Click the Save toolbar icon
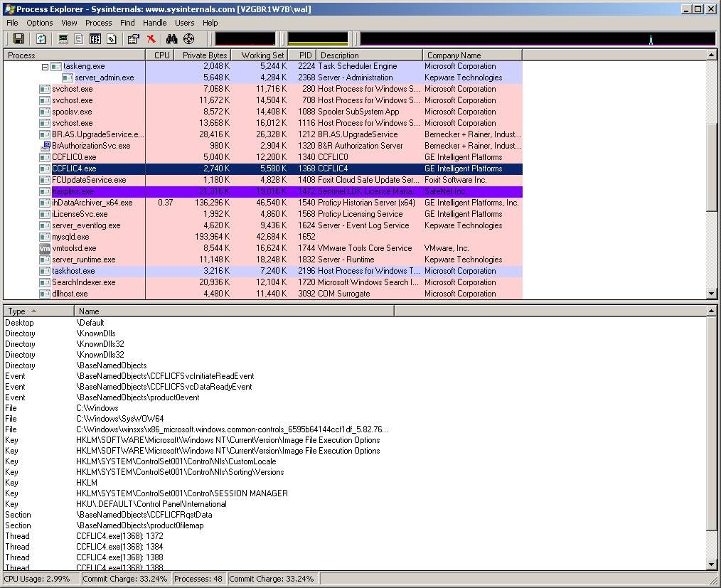This screenshot has width=721, height=588. pyautogui.click(x=18, y=39)
